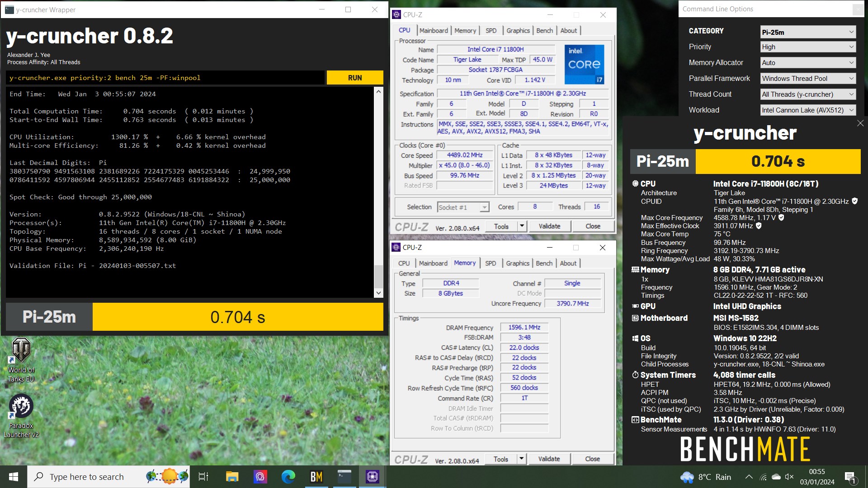Image resolution: width=868 pixels, height=488 pixels.
Task: Expand the Thread Count dropdown
Action: click(x=808, y=94)
